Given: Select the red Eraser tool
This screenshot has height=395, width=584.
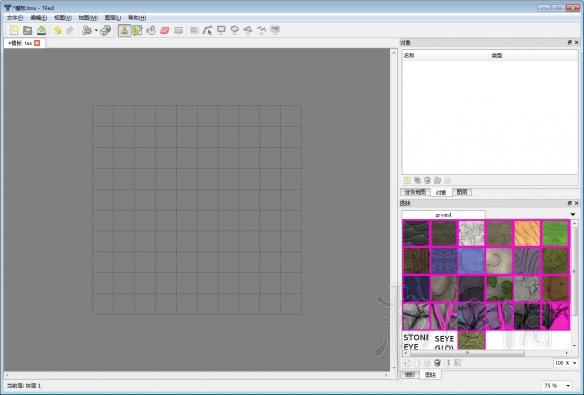Looking at the screenshot, I should coord(165,31).
